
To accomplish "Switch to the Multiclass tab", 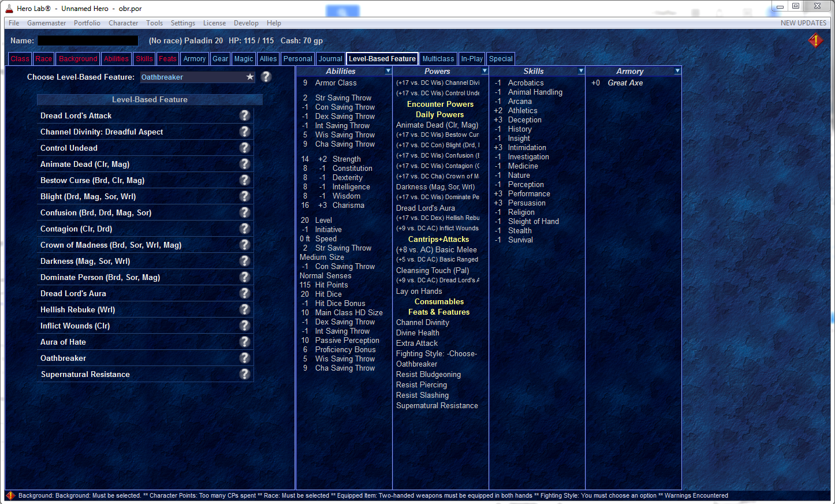I will (x=438, y=59).
